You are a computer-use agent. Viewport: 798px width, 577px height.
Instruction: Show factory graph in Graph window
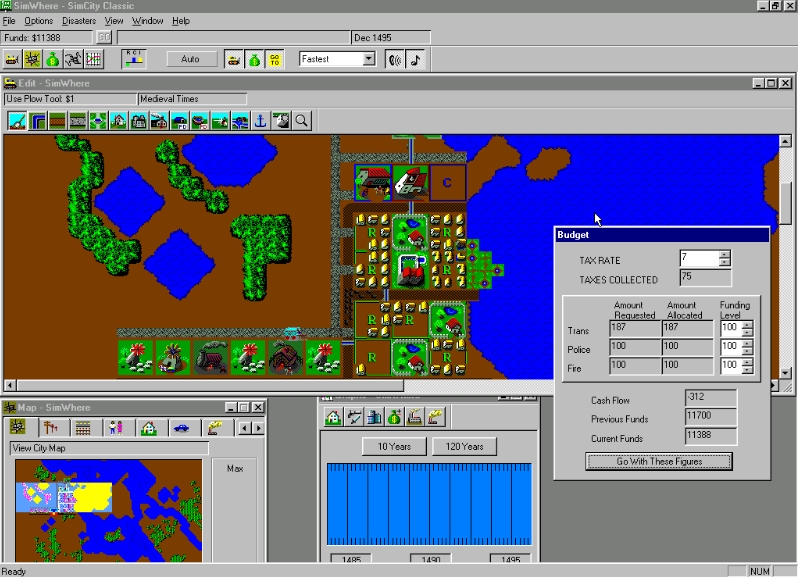pyautogui.click(x=415, y=418)
